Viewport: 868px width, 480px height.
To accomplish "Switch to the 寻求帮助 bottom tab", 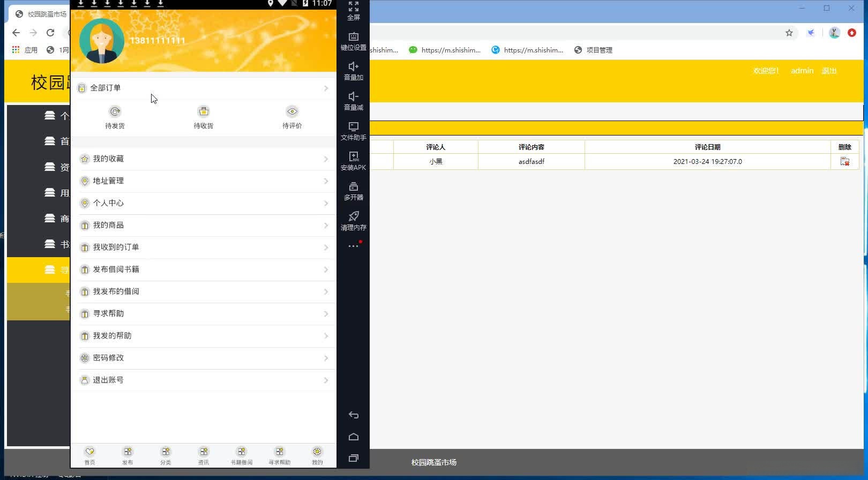I will pos(280,456).
